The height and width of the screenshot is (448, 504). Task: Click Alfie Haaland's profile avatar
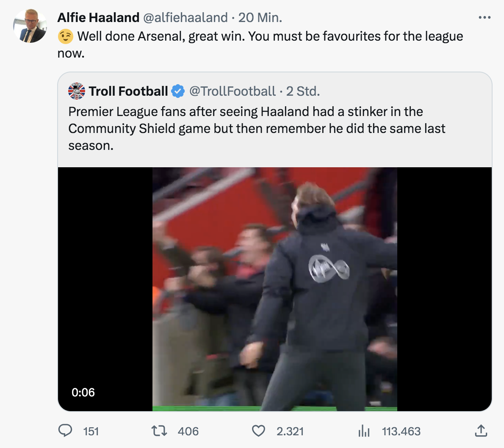30,26
